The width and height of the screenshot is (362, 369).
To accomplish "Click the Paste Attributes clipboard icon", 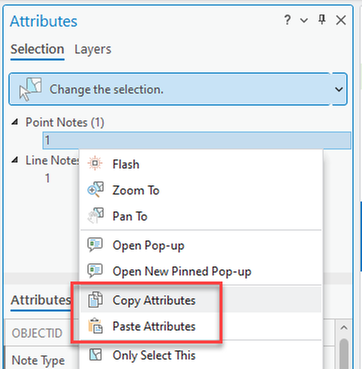I will (95, 326).
